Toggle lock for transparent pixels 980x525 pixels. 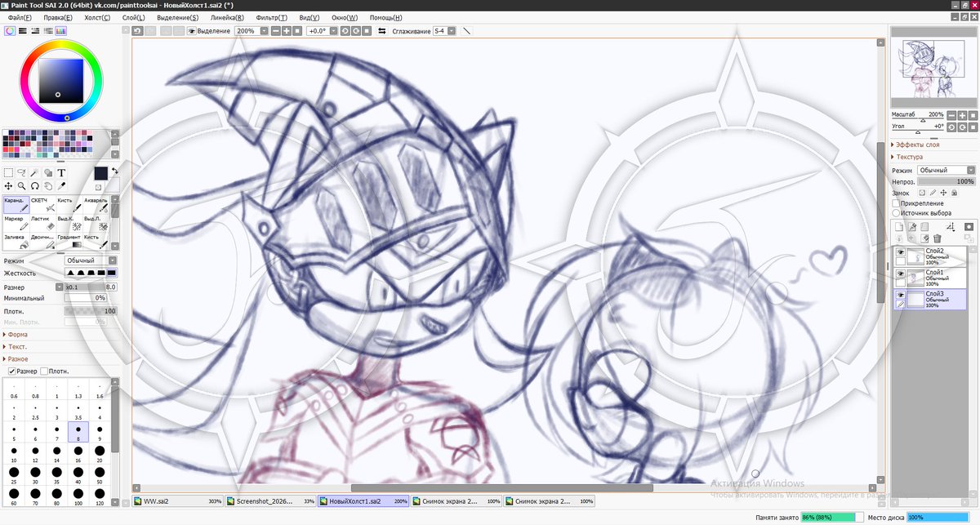coord(921,193)
